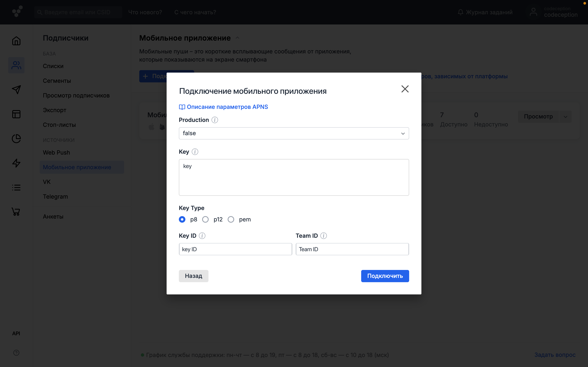588x367 pixels.
Task: Choose the pem key type radio
Action: (231, 219)
